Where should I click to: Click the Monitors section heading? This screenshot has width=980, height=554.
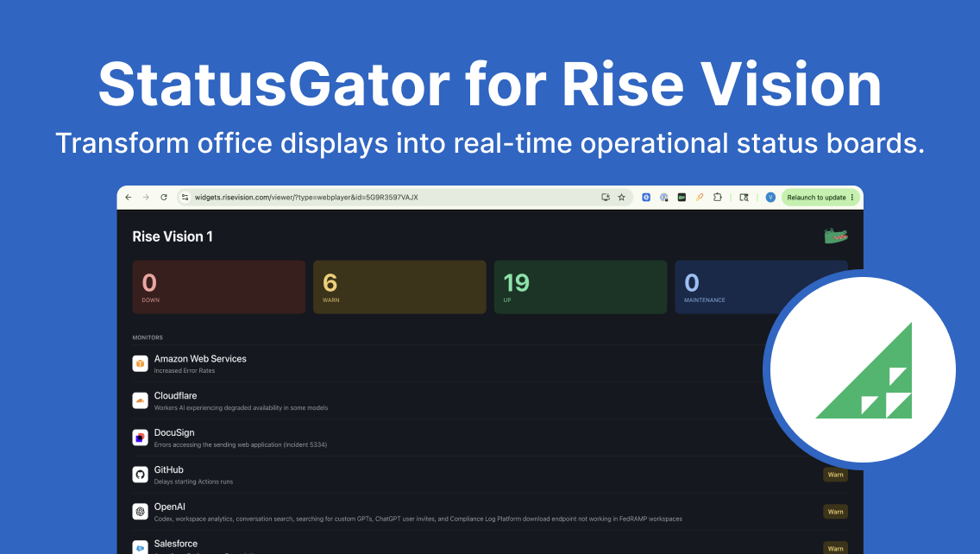148,337
